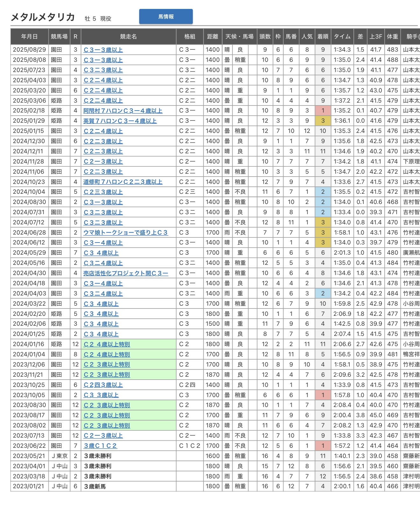Click the ウマ娘トークショーで盛り上C3 race link
This screenshot has height=508, width=420.
(x=125, y=233)
